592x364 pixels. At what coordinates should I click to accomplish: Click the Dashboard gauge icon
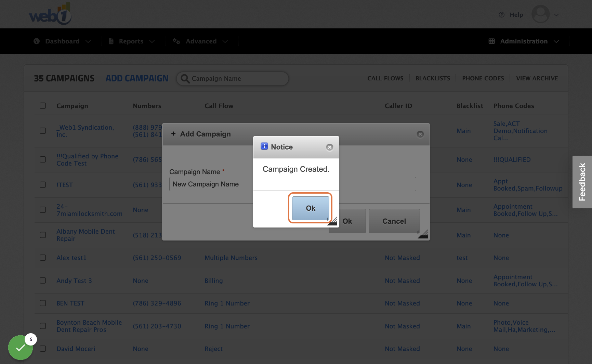tap(37, 41)
